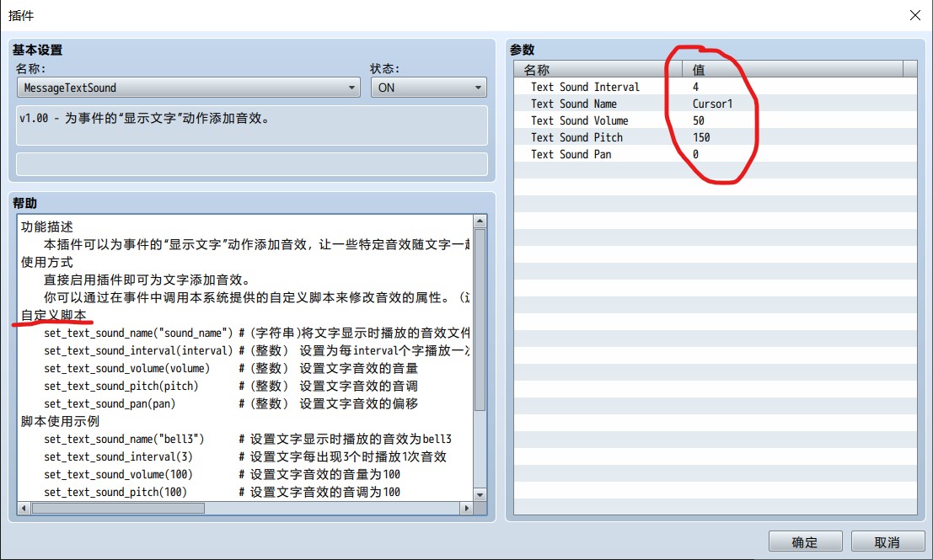933x560 pixels.
Task: Click the help panel vertical scrollbar thumb
Action: point(480,320)
